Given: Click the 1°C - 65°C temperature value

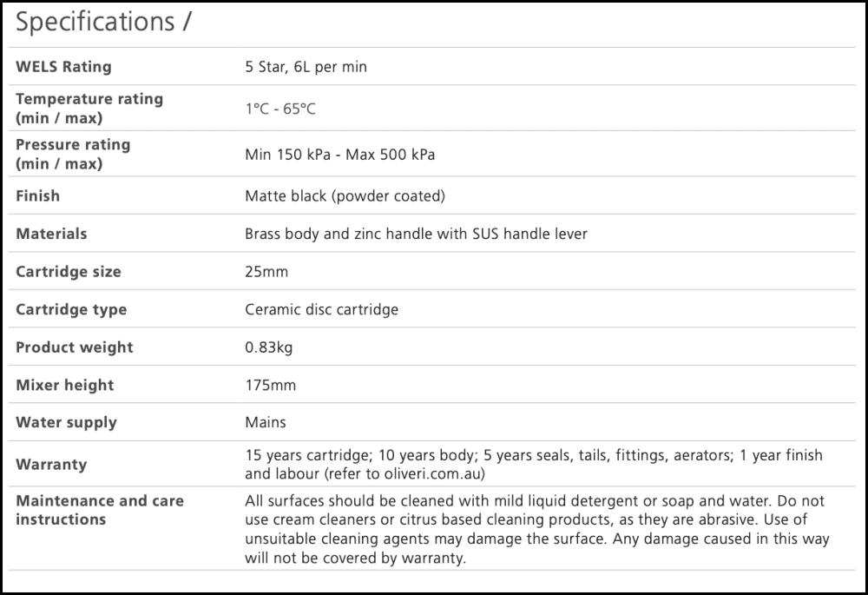Looking at the screenshot, I should click(x=279, y=109).
